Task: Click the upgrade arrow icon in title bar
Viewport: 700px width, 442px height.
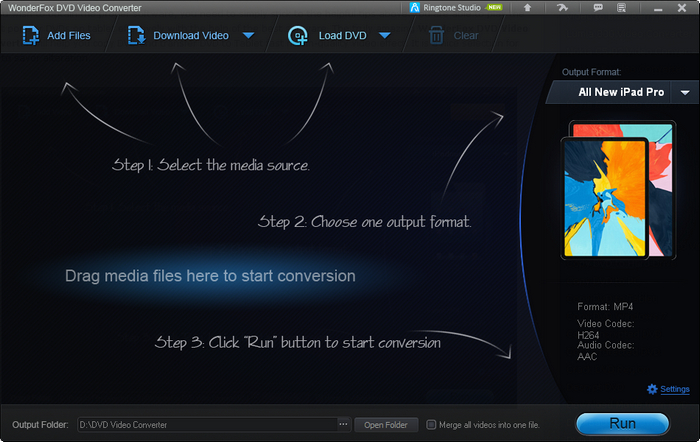Action: tap(527, 8)
